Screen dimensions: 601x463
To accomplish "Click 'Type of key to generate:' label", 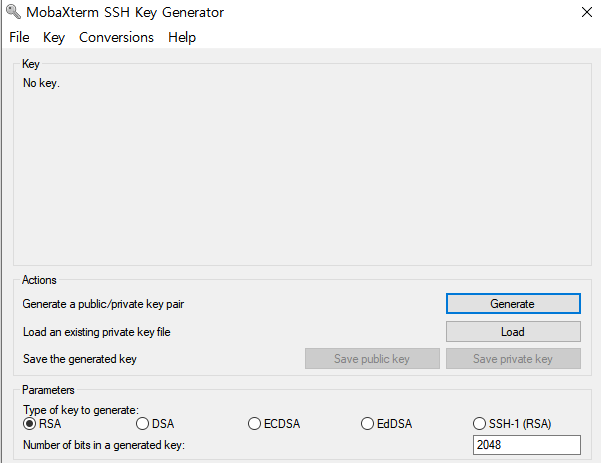I will point(81,410).
